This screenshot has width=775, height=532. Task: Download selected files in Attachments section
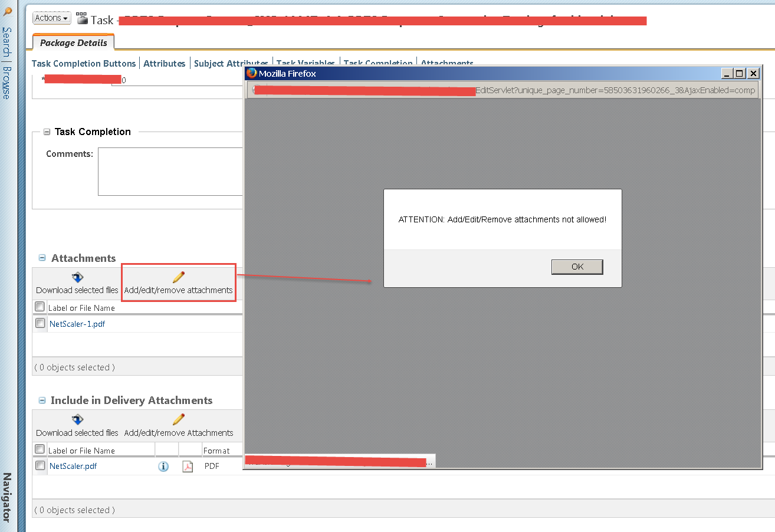coord(77,283)
